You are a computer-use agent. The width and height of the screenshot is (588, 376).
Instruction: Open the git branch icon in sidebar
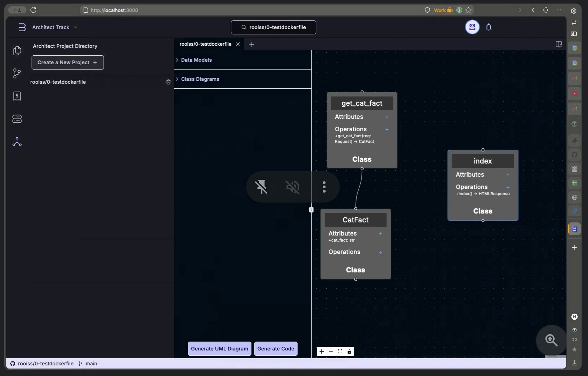[x=17, y=73]
